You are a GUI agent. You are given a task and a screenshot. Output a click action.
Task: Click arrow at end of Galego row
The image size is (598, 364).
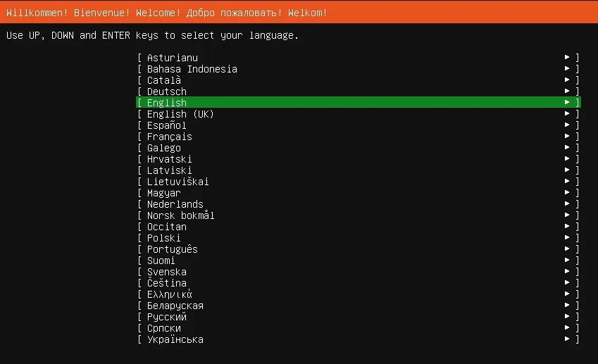[x=567, y=147]
